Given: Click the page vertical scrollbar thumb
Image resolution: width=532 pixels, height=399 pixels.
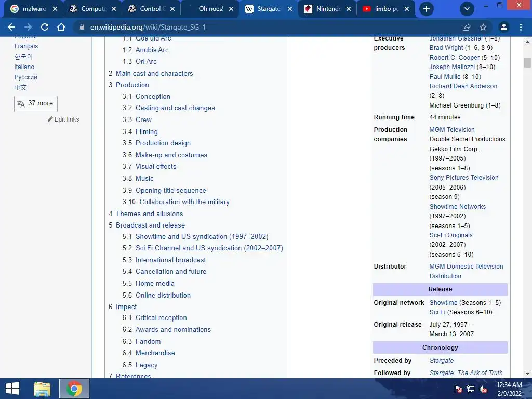Looking at the screenshot, I should [x=527, y=63].
